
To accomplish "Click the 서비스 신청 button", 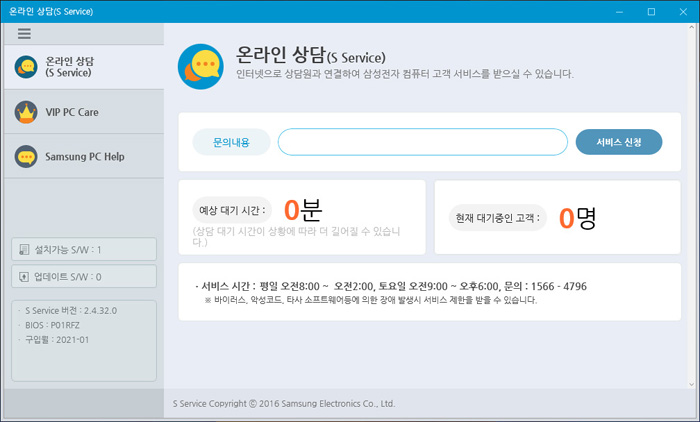I will pyautogui.click(x=619, y=142).
